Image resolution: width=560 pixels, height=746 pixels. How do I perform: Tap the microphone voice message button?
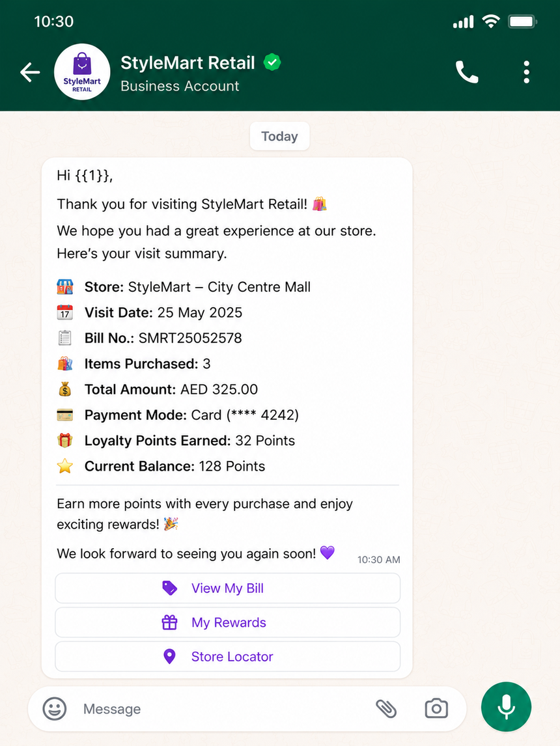[506, 707]
